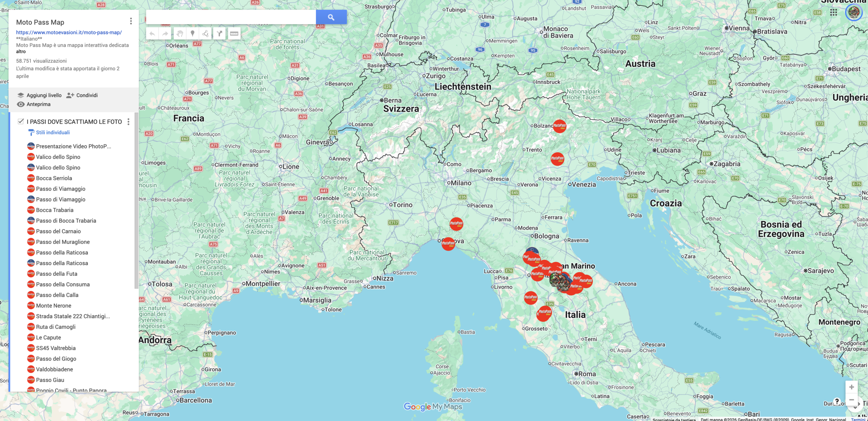Select the Strada Statale 222 Chiantigi... entry
Screen dimensions: 868x421
click(73, 316)
